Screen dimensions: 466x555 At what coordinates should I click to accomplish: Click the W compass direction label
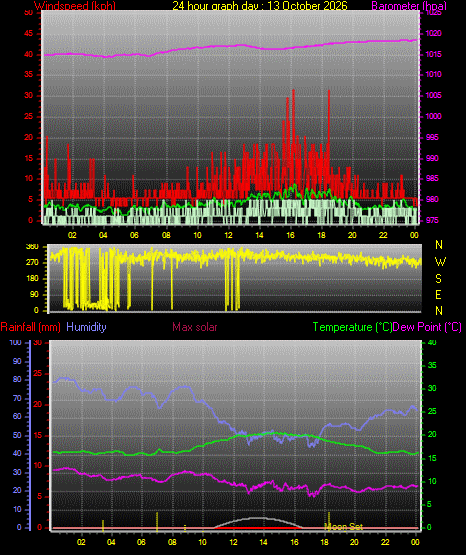click(x=440, y=262)
